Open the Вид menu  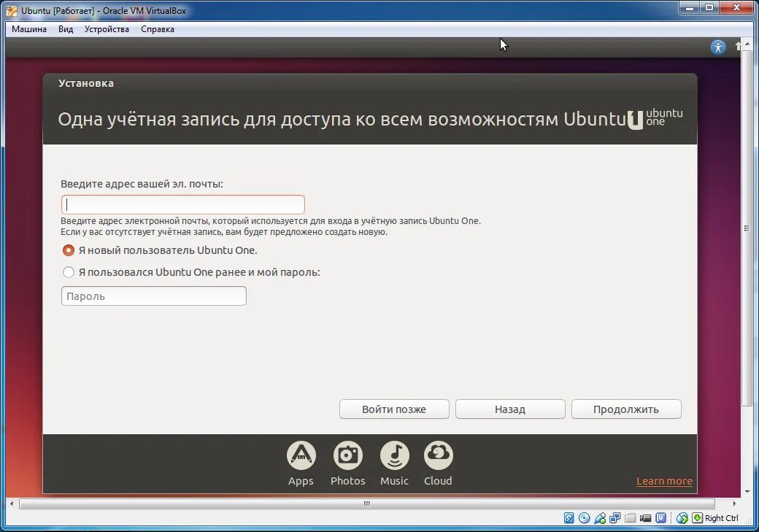point(66,29)
